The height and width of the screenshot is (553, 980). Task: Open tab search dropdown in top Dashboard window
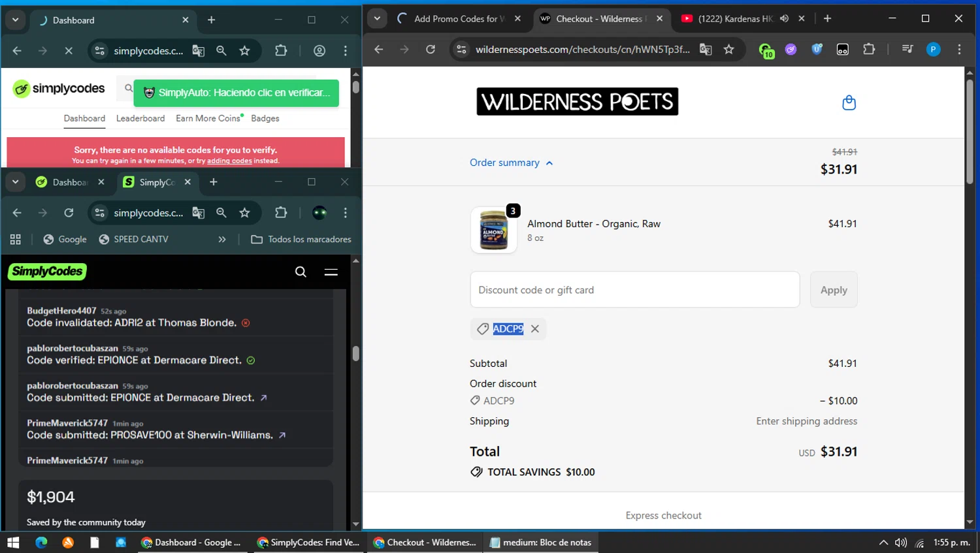15,20
